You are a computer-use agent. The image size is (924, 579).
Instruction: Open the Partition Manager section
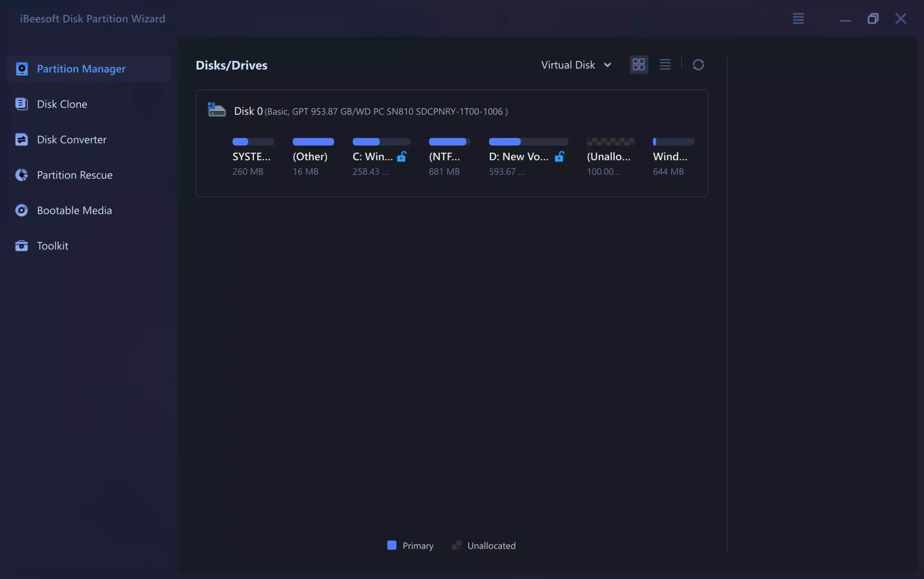88,69
